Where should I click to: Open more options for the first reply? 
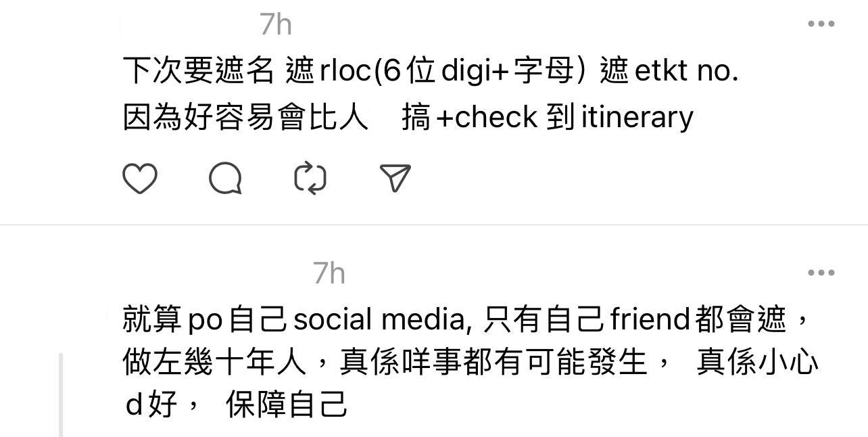pyautogui.click(x=821, y=24)
